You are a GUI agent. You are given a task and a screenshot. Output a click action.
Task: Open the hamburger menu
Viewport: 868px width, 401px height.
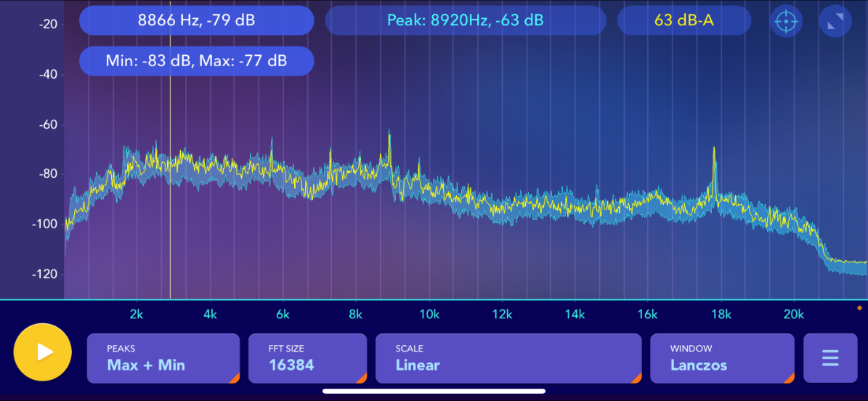pyautogui.click(x=830, y=358)
